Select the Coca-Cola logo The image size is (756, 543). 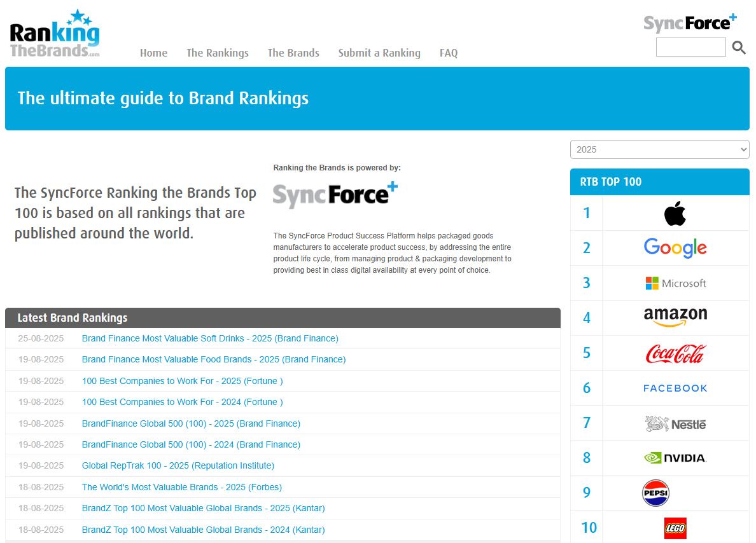tap(675, 353)
